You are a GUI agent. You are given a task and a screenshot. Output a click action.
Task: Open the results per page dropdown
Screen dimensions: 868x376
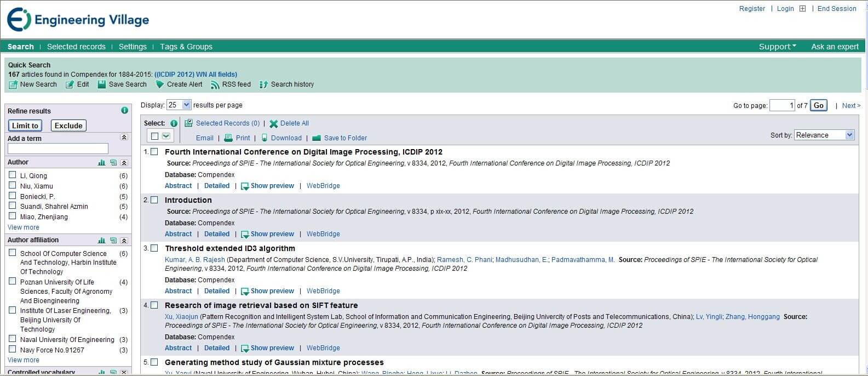pyautogui.click(x=179, y=105)
